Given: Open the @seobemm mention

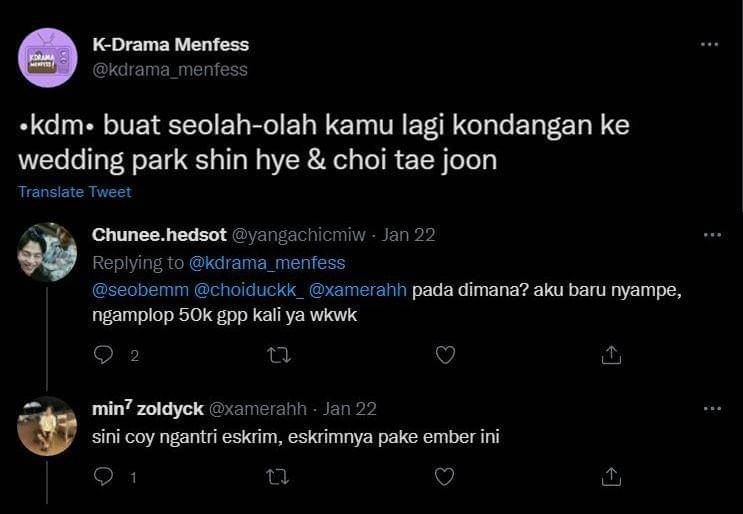Looking at the screenshot, I should 135,290.
